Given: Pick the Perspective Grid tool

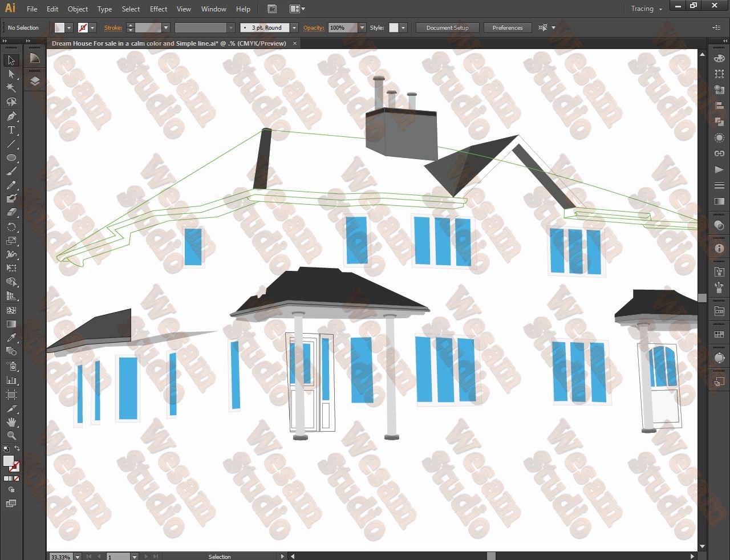Looking at the screenshot, I should 11,296.
